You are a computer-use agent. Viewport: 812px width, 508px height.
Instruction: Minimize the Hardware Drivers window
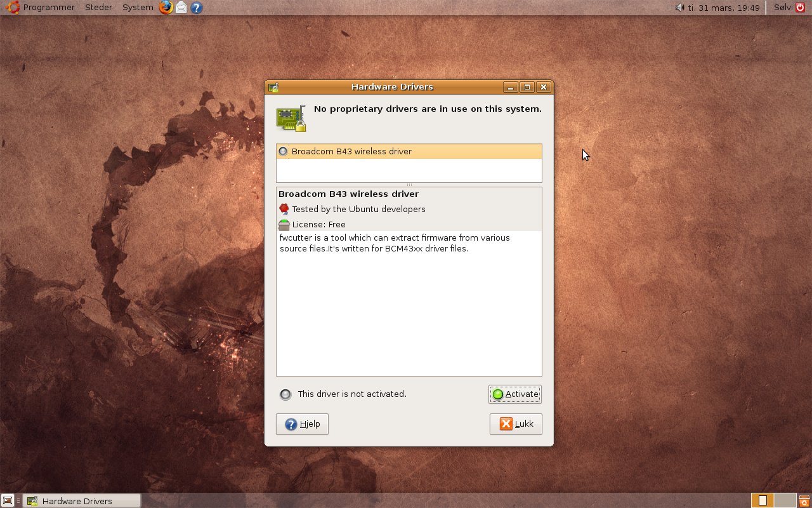511,87
